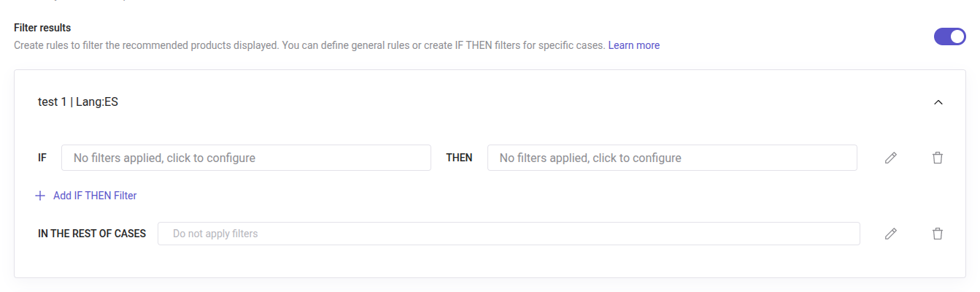The height and width of the screenshot is (292, 980).
Task: Click the THEN filter configuration field
Action: coord(672,158)
